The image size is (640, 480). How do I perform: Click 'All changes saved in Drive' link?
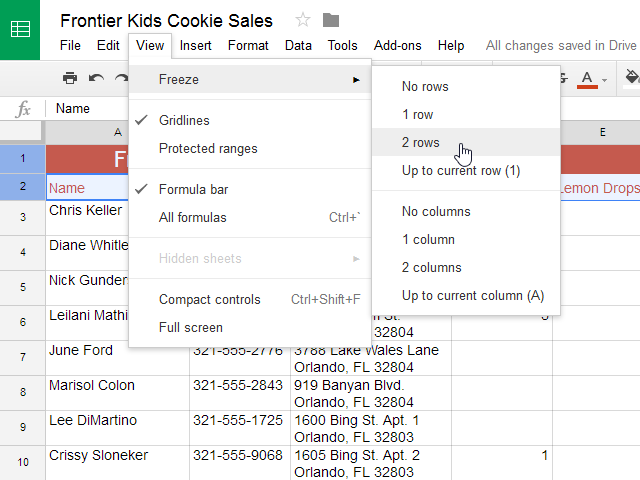pos(560,45)
